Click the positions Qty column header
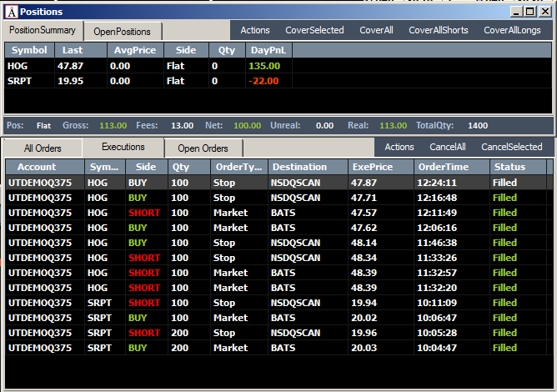Screen dimensions: 557x392 click(x=227, y=50)
